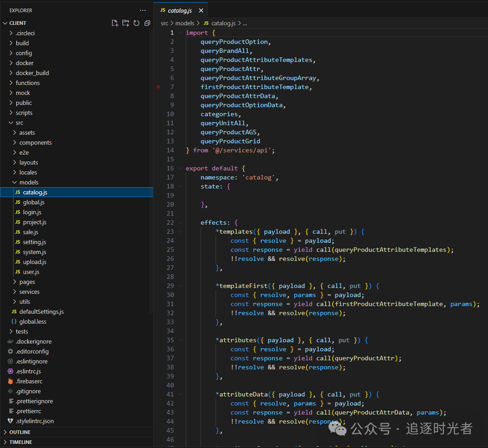Viewport: 488px width, 448px height.
Task: Fold the effects block at line 22
Action: pos(181,223)
